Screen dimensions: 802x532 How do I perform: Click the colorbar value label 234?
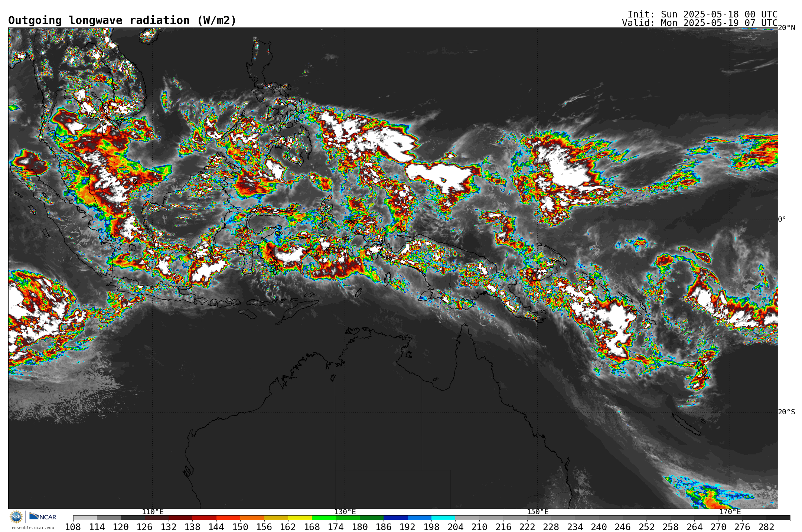pos(575,527)
